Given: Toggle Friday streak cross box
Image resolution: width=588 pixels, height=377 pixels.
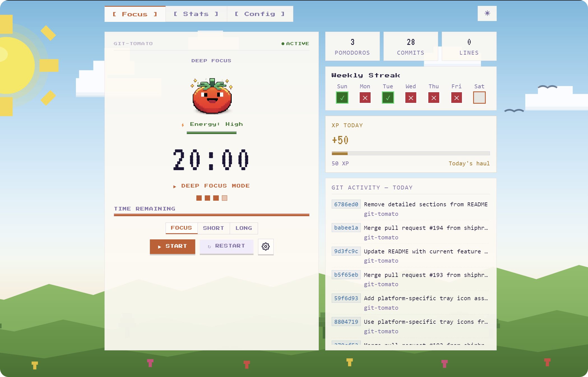Looking at the screenshot, I should [x=457, y=98].
